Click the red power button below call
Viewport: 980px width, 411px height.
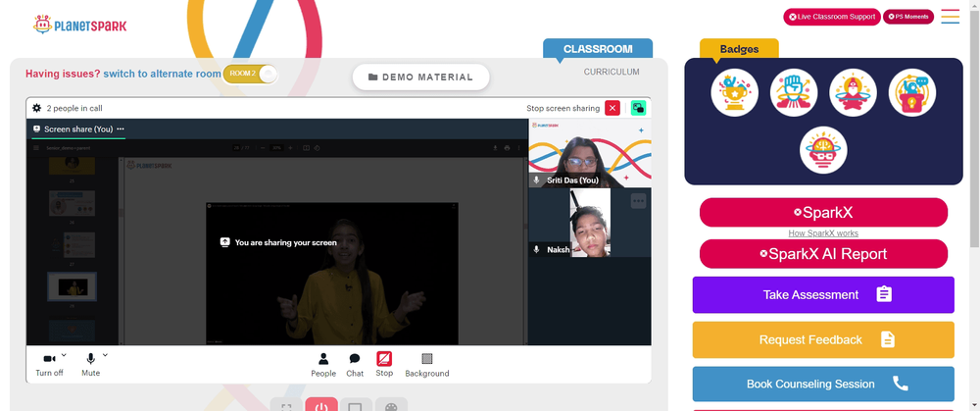click(321, 405)
